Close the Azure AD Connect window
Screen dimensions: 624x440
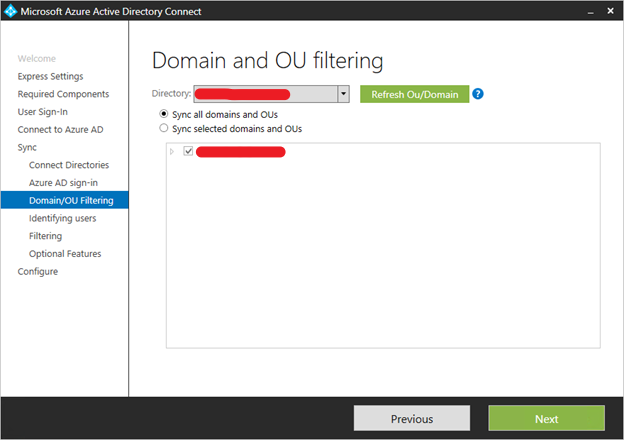[610, 11]
